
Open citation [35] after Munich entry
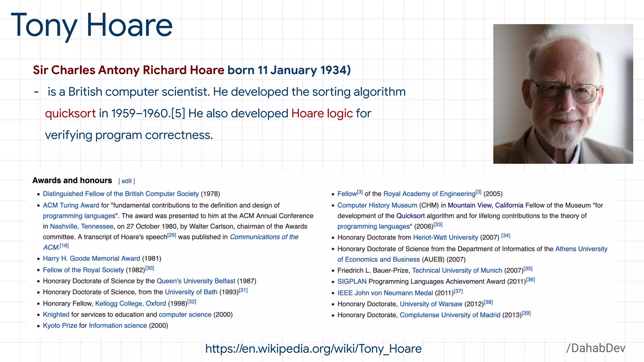528,268
